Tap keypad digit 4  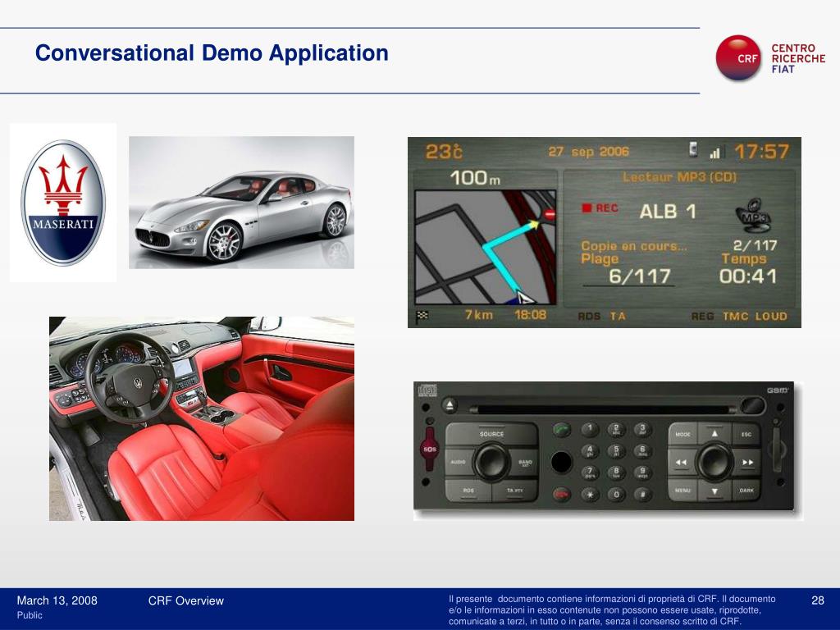click(590, 450)
